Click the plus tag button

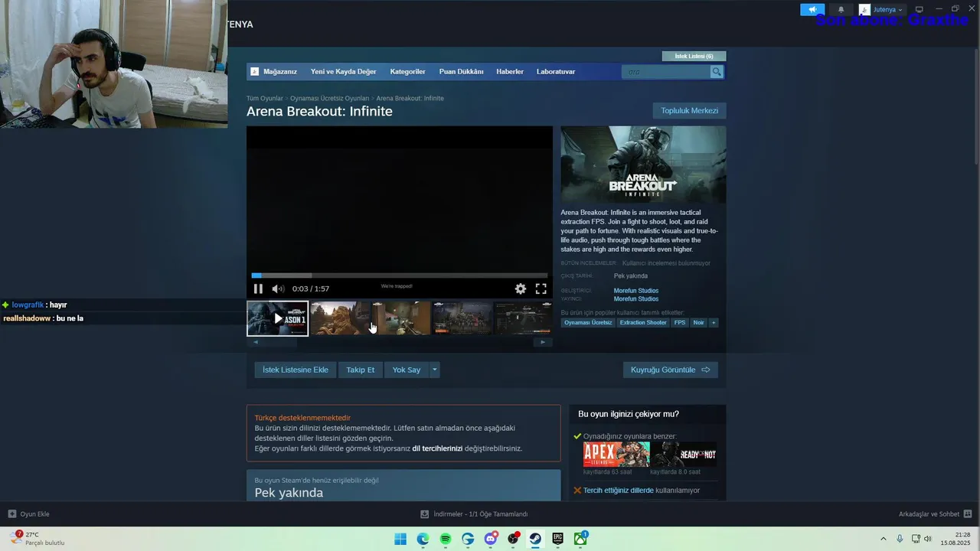pos(714,323)
